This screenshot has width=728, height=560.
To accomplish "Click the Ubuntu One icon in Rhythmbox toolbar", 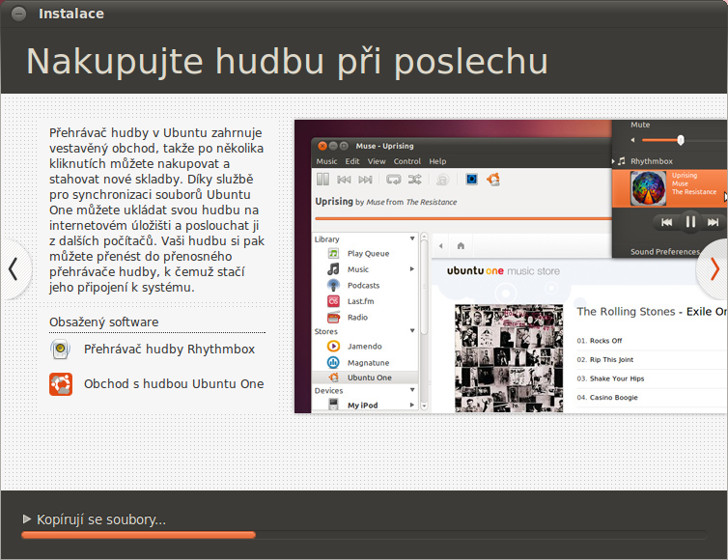I will tap(493, 180).
